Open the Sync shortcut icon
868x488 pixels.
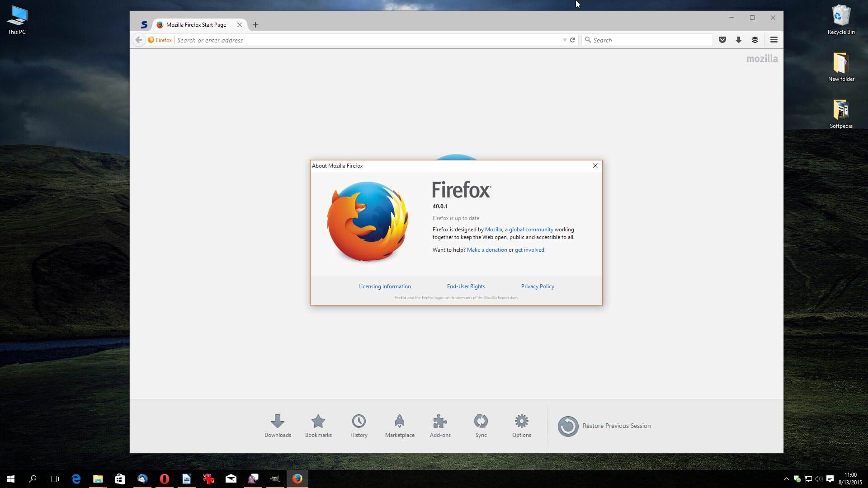point(481,425)
